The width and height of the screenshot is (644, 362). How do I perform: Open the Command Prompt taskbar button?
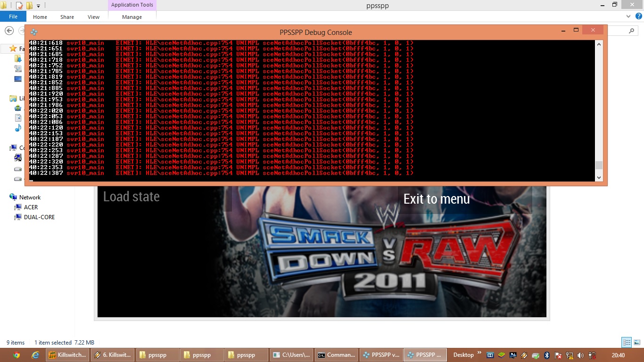(x=336, y=355)
